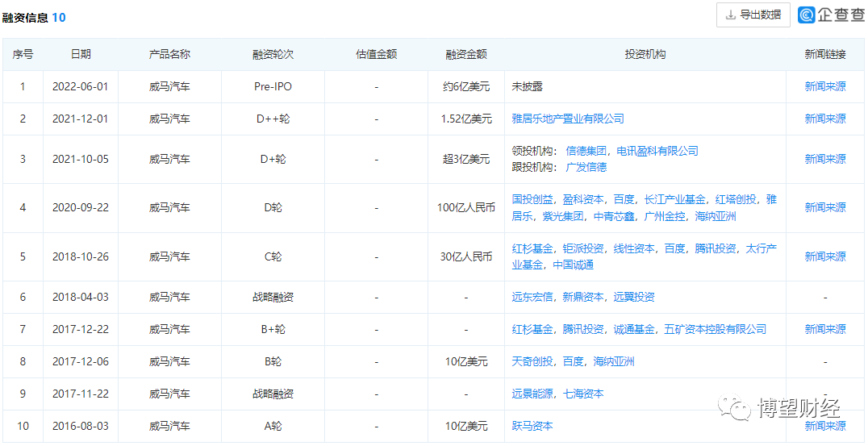The image size is (868, 446).
Task: Click the 企查查 logo icon
Action: (807, 15)
